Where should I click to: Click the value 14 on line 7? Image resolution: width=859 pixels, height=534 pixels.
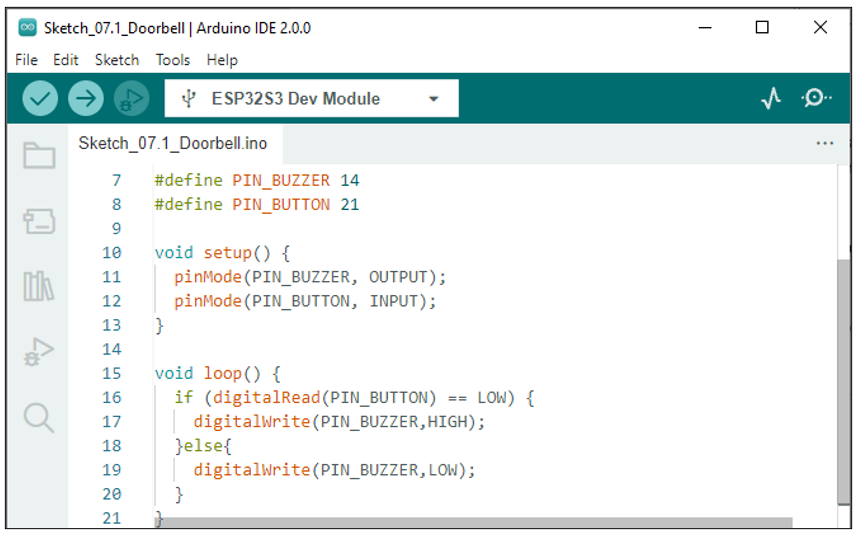pyautogui.click(x=350, y=181)
